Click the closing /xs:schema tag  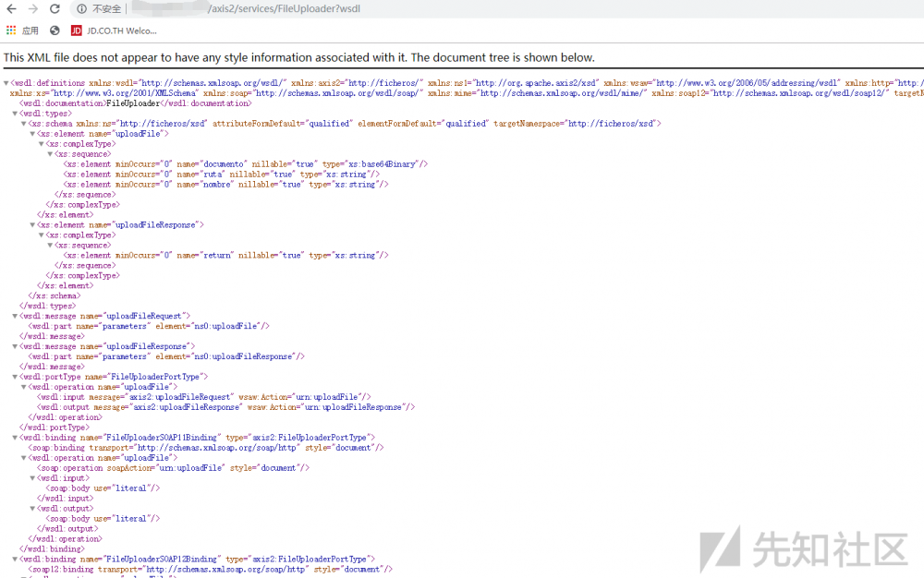point(55,296)
